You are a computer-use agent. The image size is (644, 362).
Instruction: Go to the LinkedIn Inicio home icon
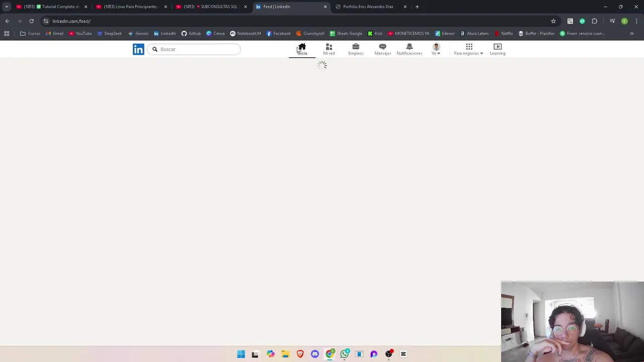pos(302,49)
